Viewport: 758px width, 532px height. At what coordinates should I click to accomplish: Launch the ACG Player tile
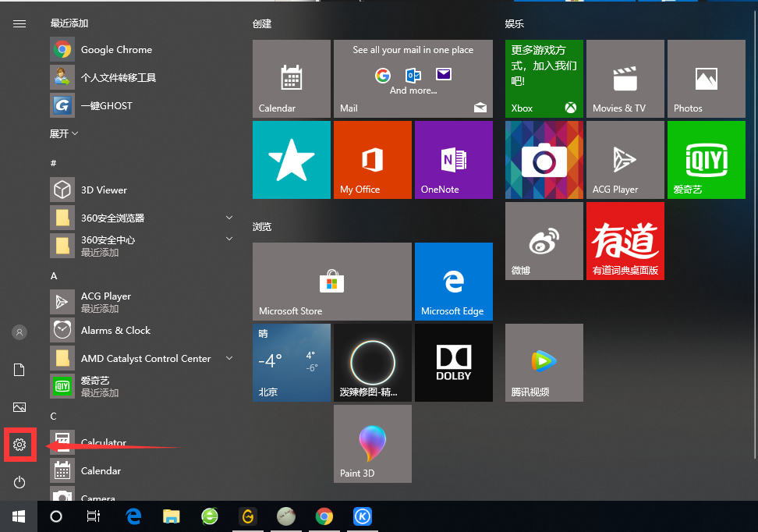point(625,160)
